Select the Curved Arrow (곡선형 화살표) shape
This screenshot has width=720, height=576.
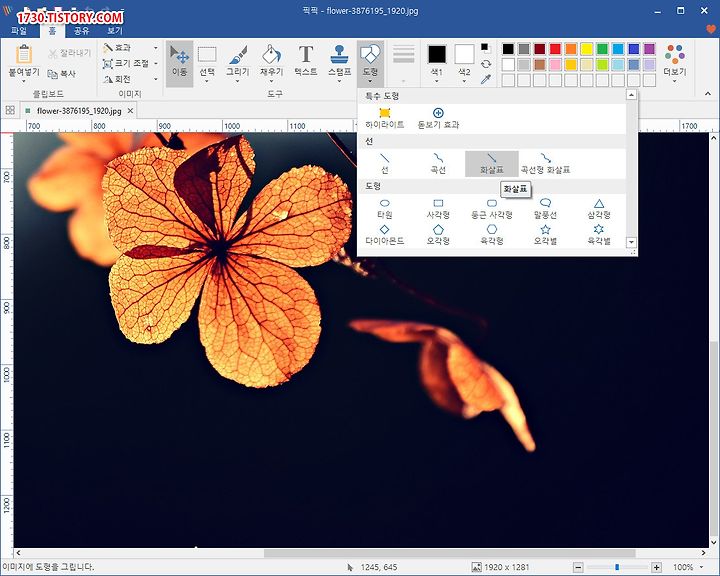pyautogui.click(x=546, y=164)
